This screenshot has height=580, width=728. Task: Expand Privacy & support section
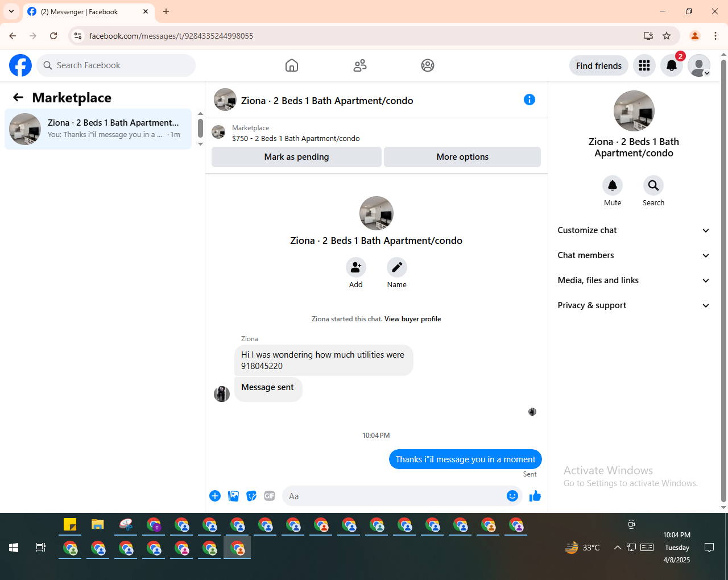pos(634,305)
